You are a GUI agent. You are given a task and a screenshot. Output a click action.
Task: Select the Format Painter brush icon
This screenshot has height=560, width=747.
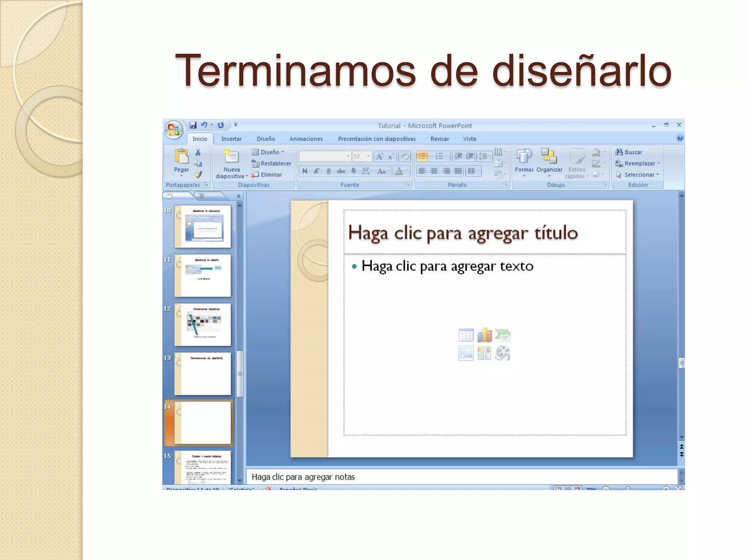click(x=198, y=175)
